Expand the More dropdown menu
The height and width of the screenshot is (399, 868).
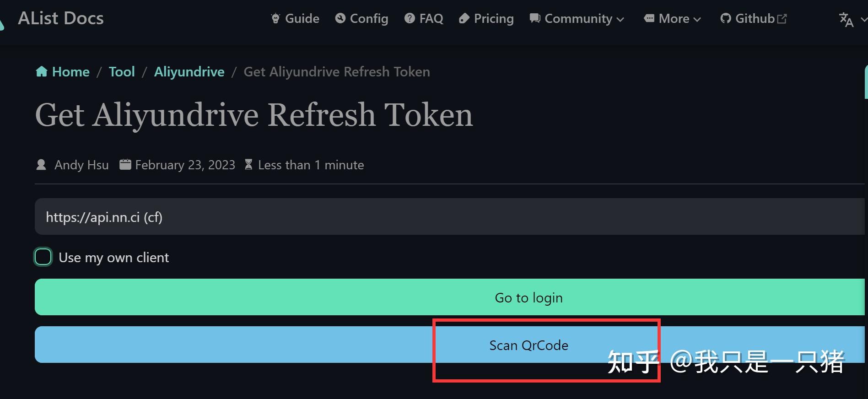(x=673, y=19)
